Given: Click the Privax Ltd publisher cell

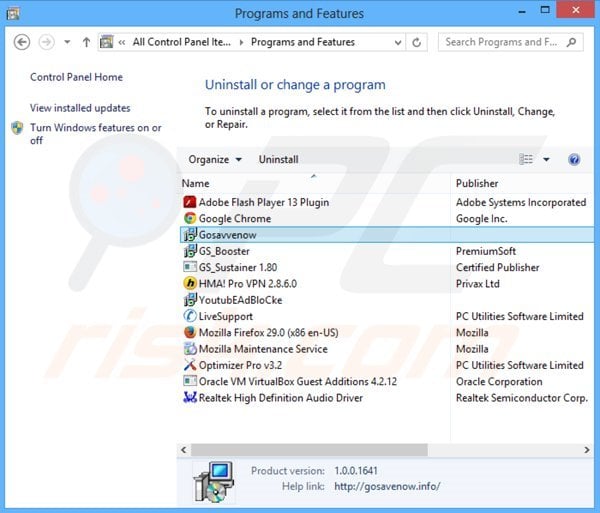Looking at the screenshot, I should (478, 284).
